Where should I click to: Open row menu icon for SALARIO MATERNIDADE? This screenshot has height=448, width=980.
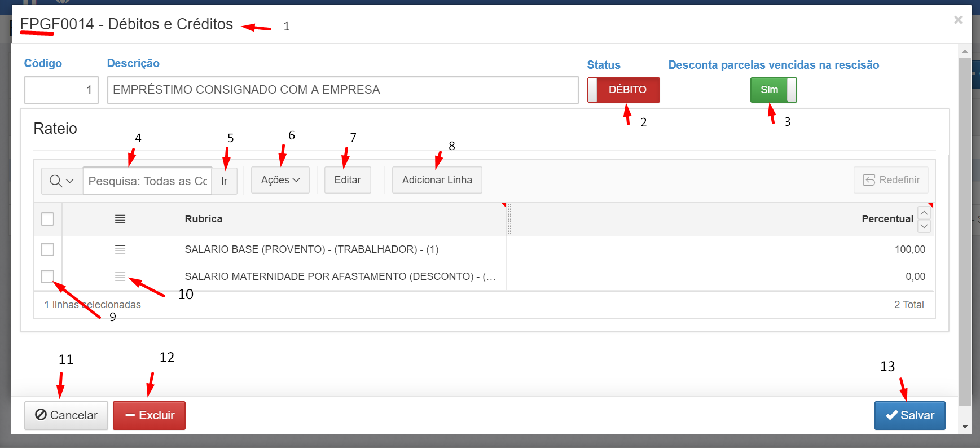click(120, 276)
